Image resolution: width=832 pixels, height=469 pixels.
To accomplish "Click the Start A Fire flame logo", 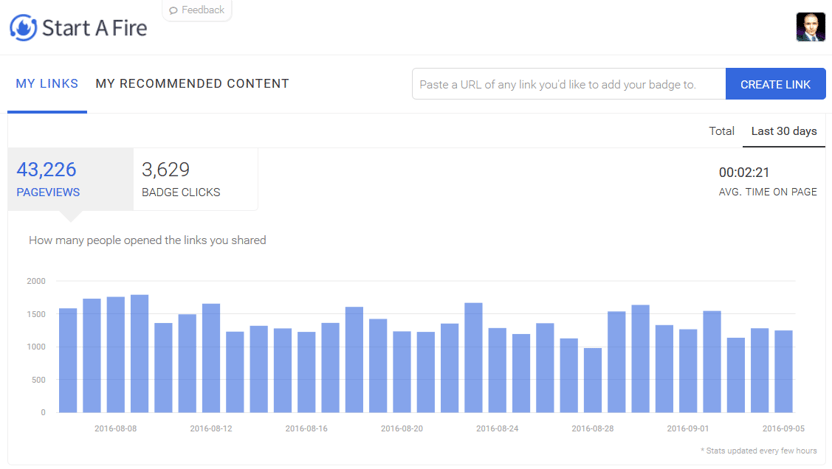I will tap(23, 28).
